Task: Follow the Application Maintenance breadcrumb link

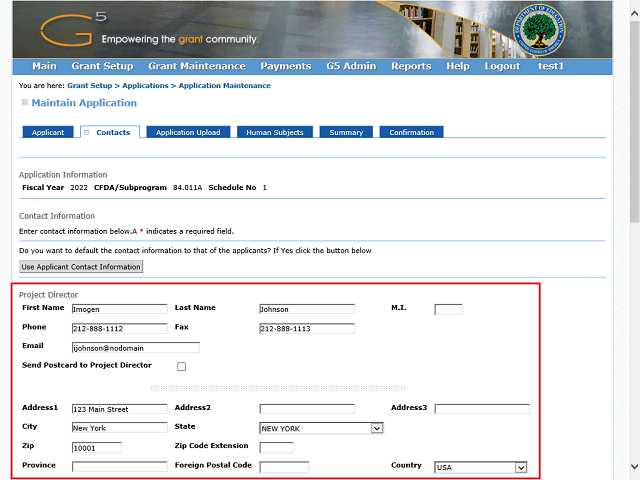Action: click(224, 85)
